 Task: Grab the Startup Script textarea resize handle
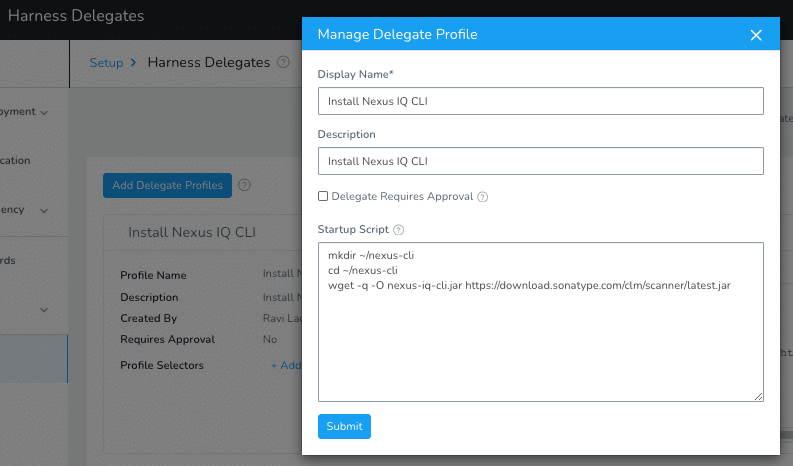759,397
